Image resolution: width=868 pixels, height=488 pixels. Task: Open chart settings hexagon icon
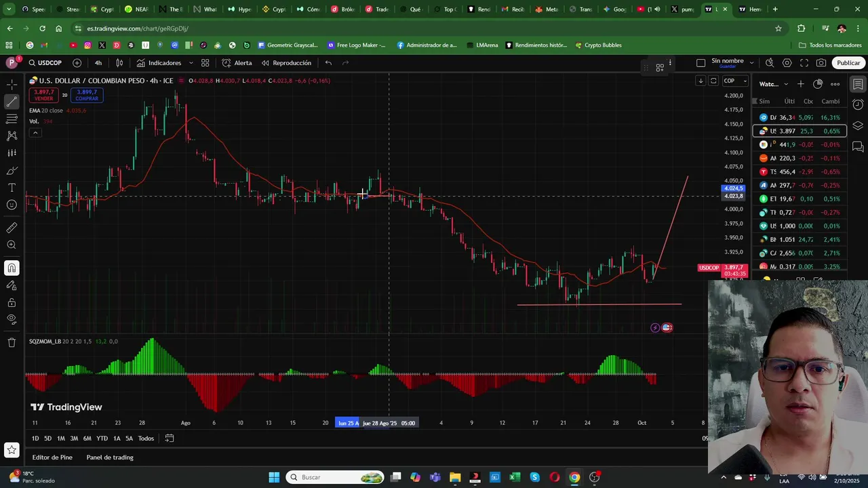tap(787, 63)
